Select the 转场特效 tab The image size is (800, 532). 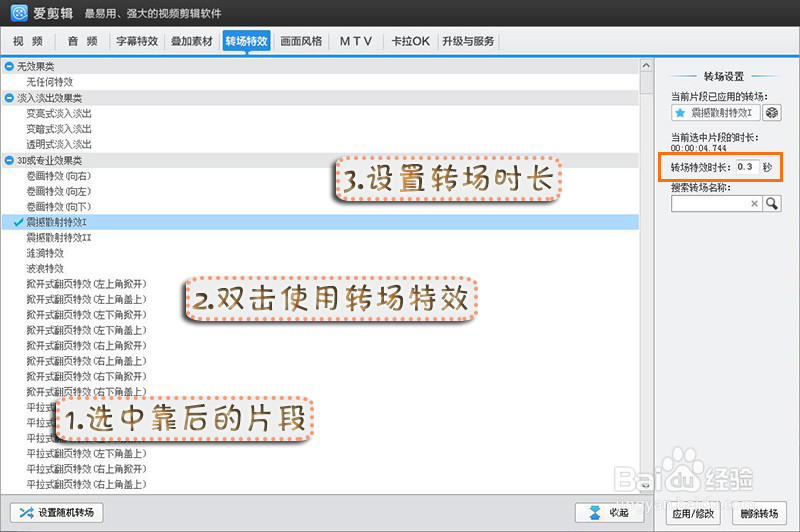coord(246,41)
